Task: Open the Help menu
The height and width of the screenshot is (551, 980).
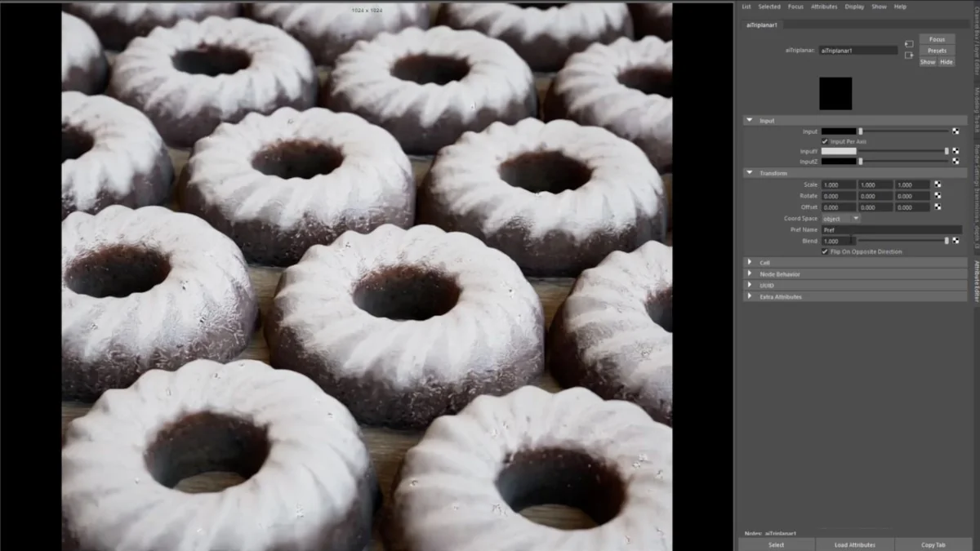Action: pos(900,7)
